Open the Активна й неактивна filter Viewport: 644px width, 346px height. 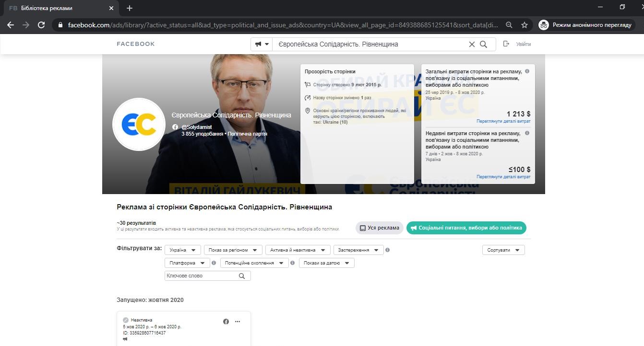[x=298, y=250]
